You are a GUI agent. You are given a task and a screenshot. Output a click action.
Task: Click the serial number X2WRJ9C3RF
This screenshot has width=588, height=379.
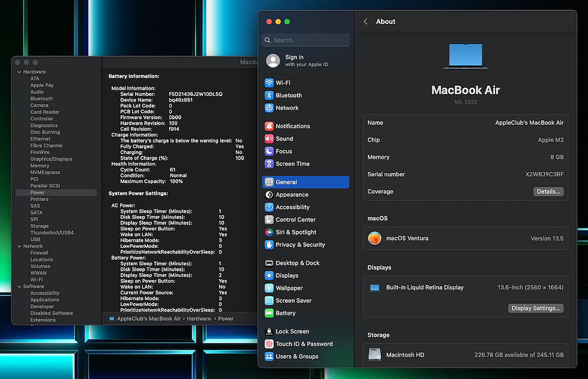pos(544,175)
